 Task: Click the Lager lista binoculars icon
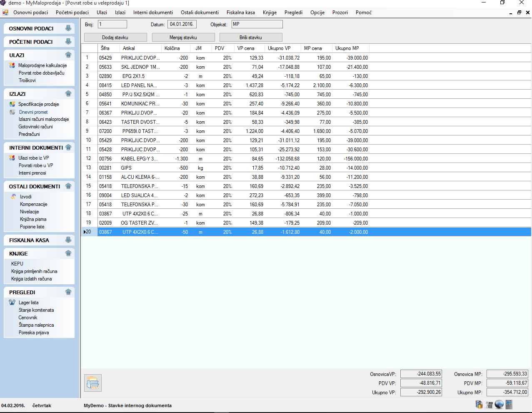[x=12, y=303]
